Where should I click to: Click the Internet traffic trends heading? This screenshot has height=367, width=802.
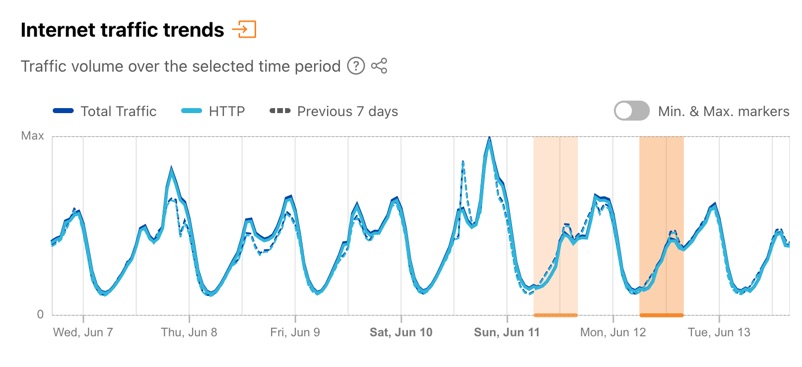point(122,30)
